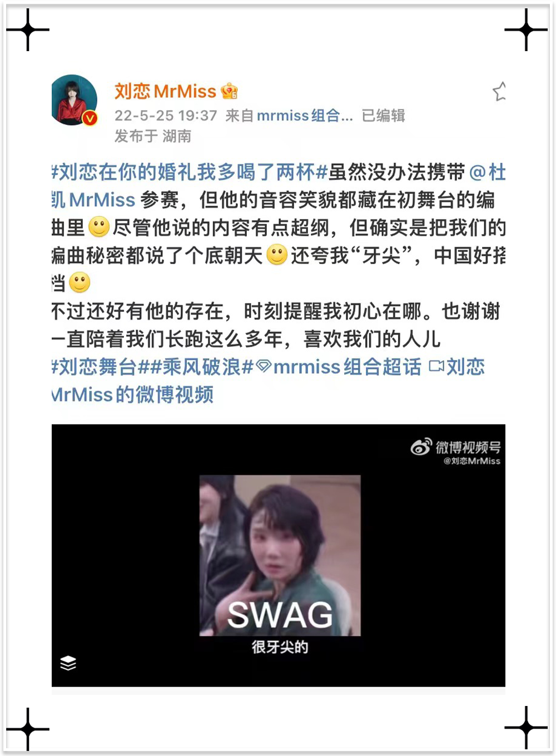The image size is (556, 756).
Task: Click the star favorite icon
Action: click(499, 92)
